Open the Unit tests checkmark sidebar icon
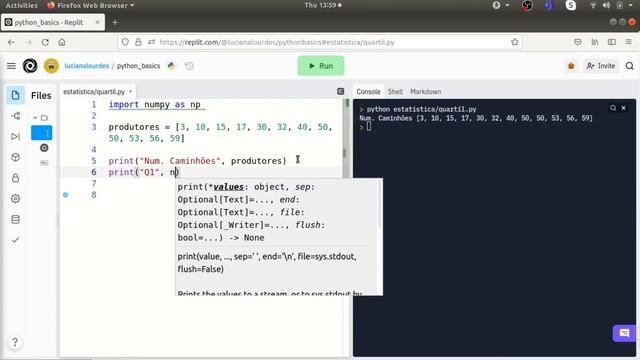 (x=16, y=240)
